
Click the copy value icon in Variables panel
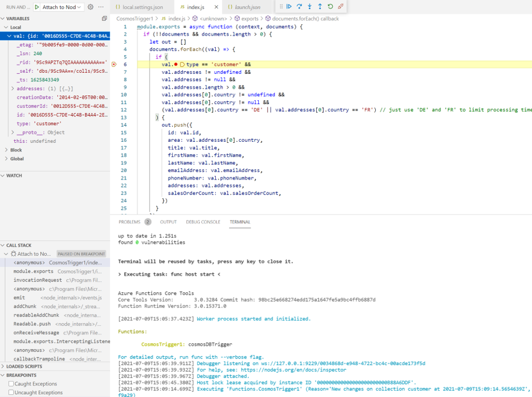(x=104, y=18)
